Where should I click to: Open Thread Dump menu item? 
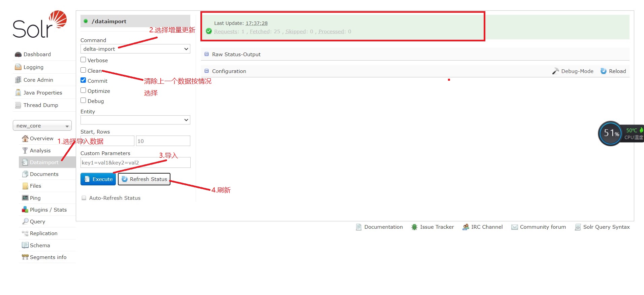[x=41, y=105]
